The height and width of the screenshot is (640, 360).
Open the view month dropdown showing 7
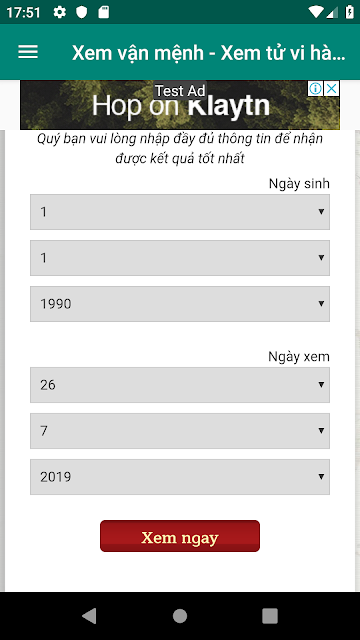coord(180,431)
